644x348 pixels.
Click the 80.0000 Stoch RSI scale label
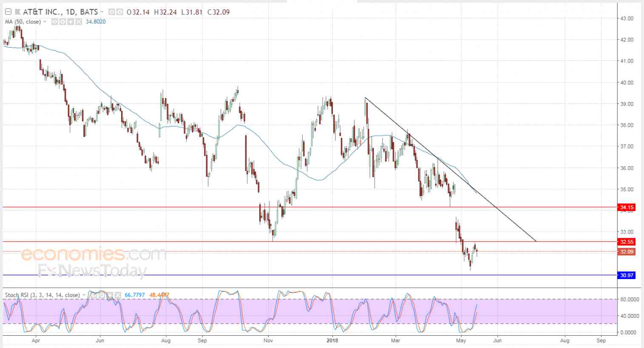pos(630,299)
